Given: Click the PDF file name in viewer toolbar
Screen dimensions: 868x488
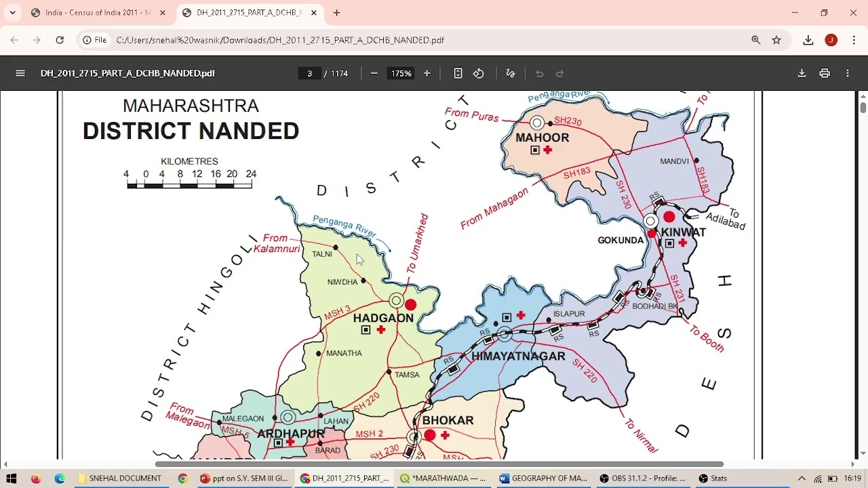Looking at the screenshot, I should tap(127, 73).
